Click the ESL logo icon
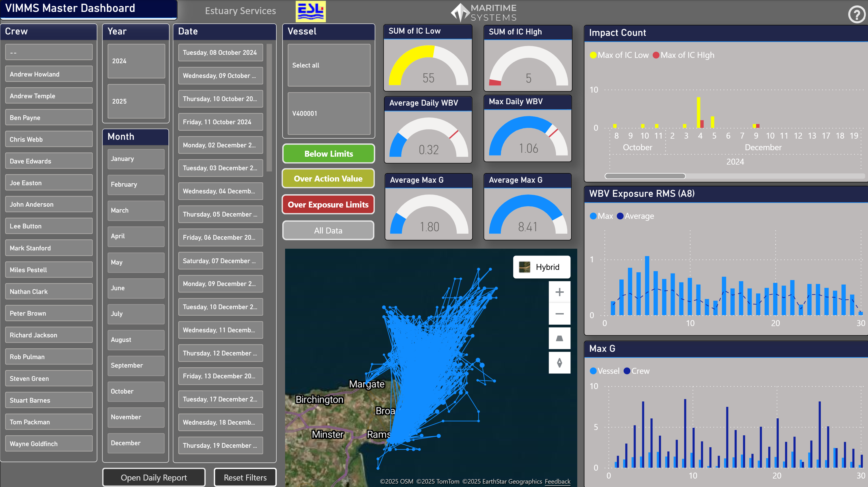The width and height of the screenshot is (868, 487). [x=310, y=12]
